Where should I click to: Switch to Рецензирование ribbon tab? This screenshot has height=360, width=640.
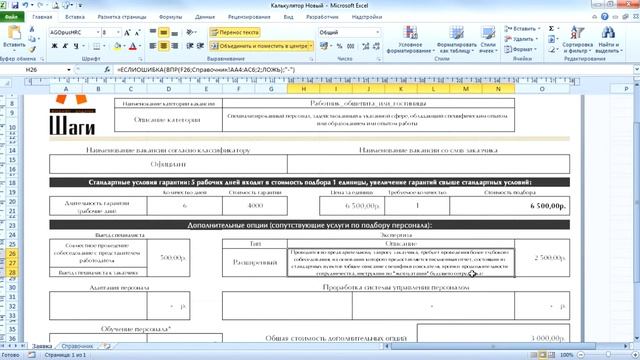(249, 17)
